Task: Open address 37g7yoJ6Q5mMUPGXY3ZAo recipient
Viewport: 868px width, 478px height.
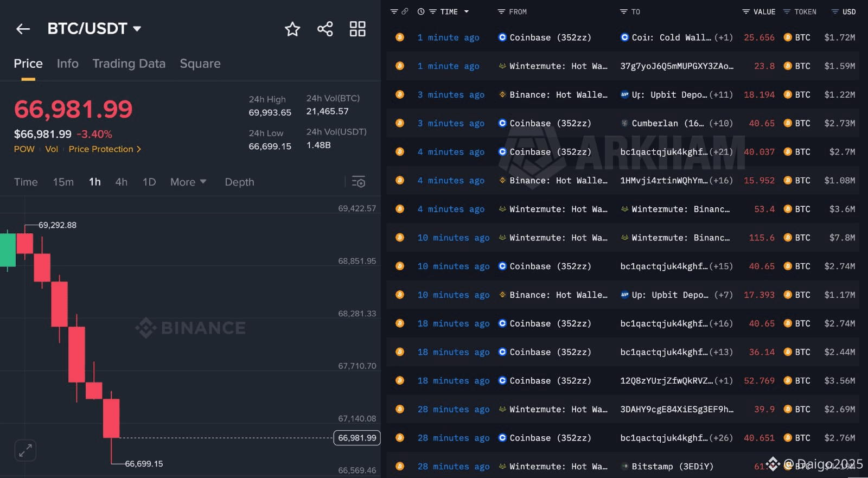Action: (676, 66)
